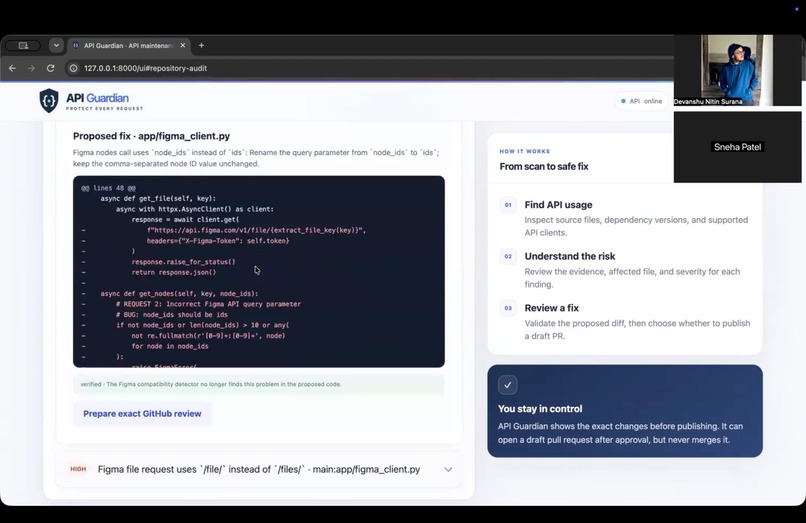Open the tab search dropdown arrow
Viewport: 806px width, 523px height.
56,45
